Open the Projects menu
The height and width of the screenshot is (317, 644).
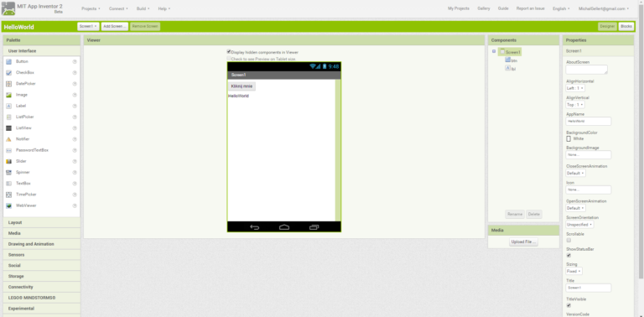point(91,8)
